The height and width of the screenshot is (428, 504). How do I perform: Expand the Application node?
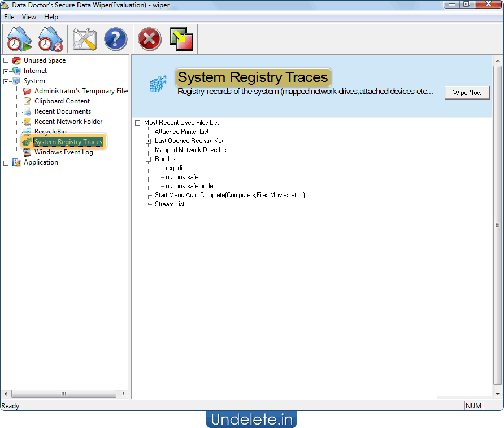pos(6,163)
